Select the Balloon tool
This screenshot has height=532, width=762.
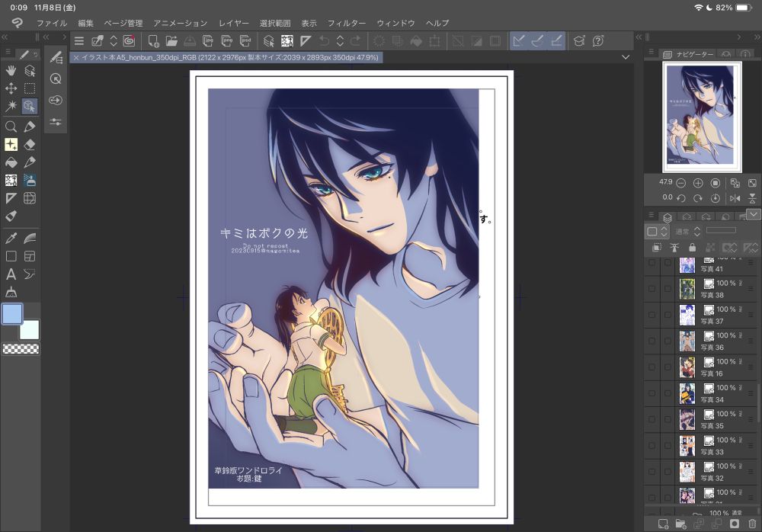coord(30,274)
